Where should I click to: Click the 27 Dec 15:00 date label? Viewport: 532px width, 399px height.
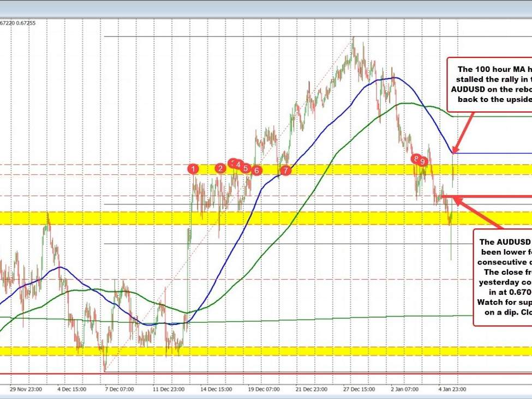click(360, 389)
